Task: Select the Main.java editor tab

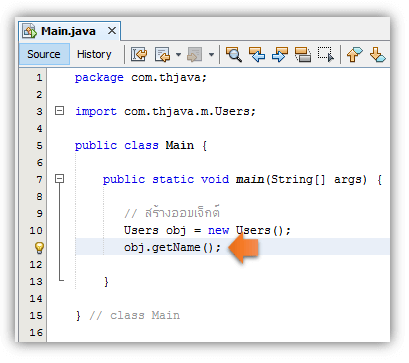Action: (69, 31)
